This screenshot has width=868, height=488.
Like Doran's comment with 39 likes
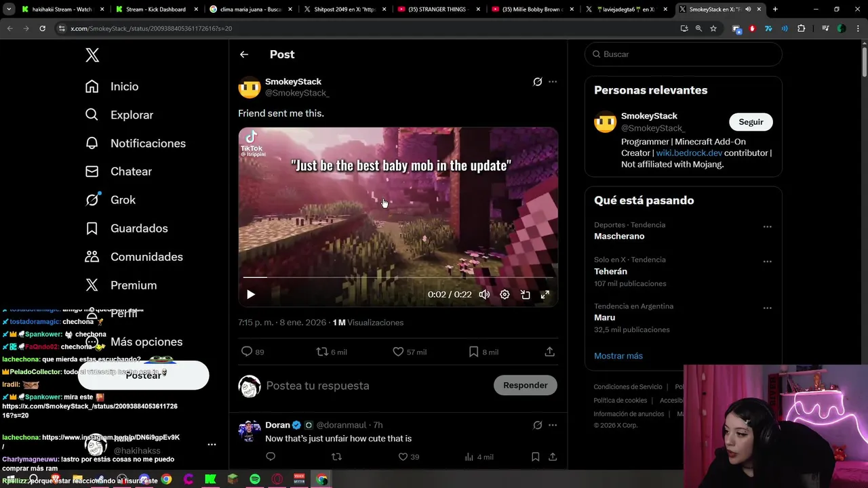point(408,457)
